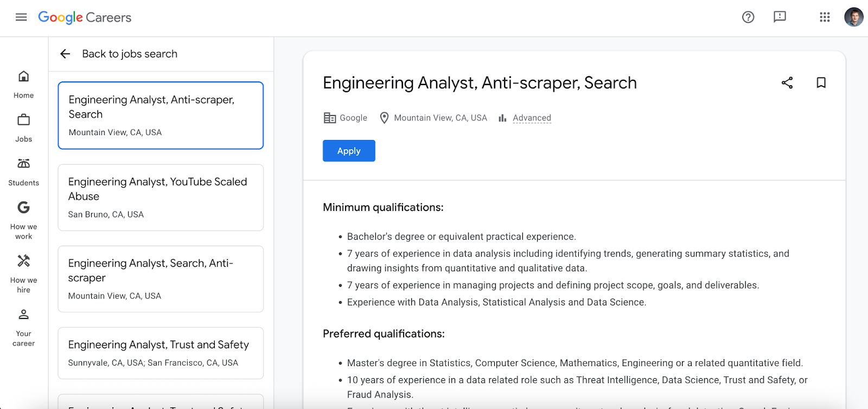The width and height of the screenshot is (868, 409).
Task: Open Engineering Analyst, Trust and Safety listing
Action: [x=161, y=353]
